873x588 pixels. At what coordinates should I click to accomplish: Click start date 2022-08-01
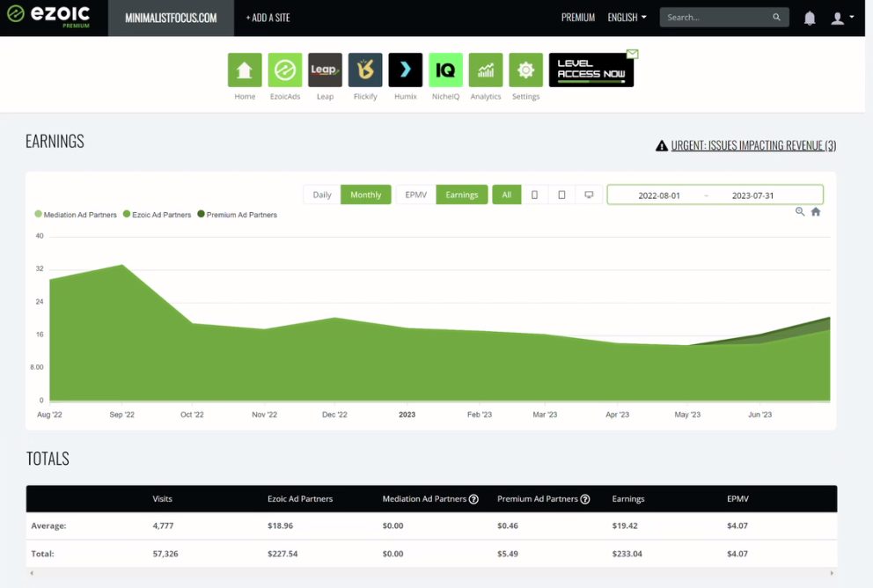tap(659, 195)
